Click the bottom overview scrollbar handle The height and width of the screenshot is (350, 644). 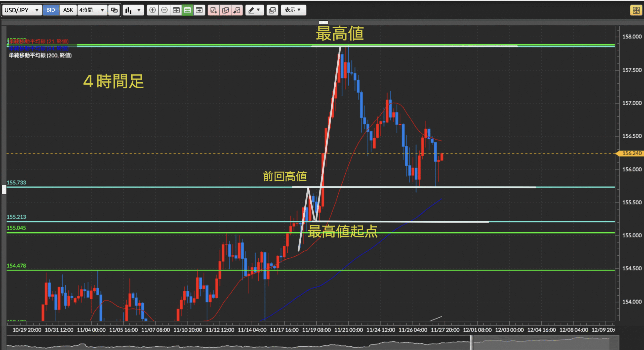[x=471, y=342]
